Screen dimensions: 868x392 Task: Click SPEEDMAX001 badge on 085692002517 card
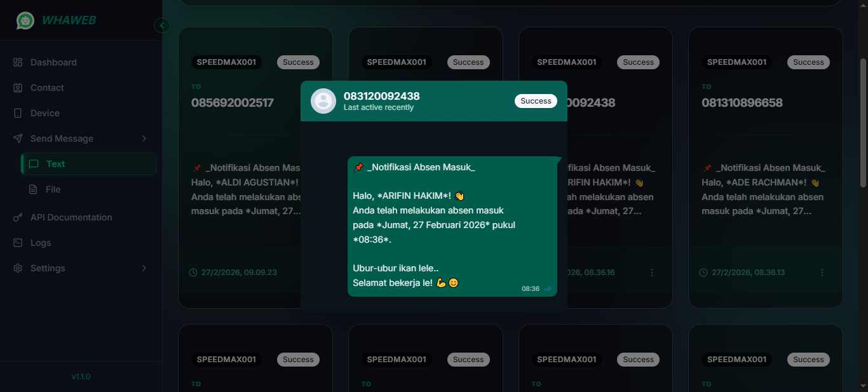point(226,62)
